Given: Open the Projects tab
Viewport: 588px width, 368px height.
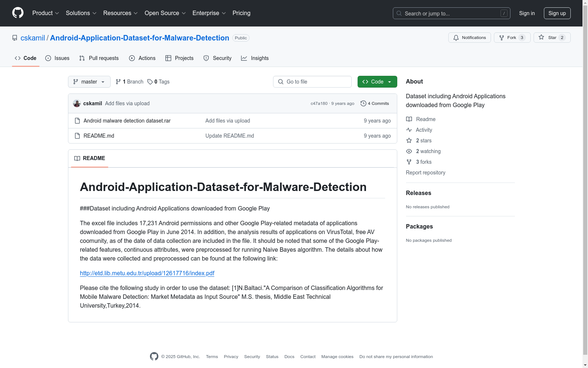Looking at the screenshot, I should [x=179, y=58].
